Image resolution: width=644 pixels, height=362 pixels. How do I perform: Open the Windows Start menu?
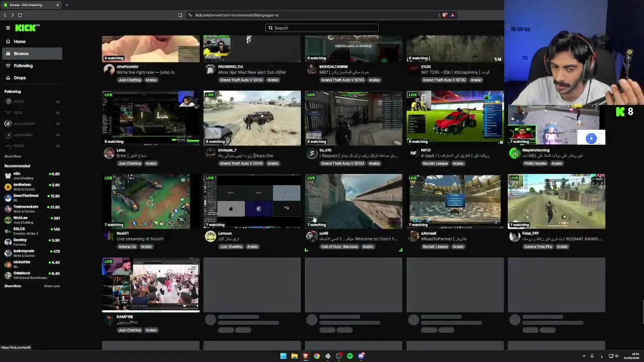[x=283, y=356]
